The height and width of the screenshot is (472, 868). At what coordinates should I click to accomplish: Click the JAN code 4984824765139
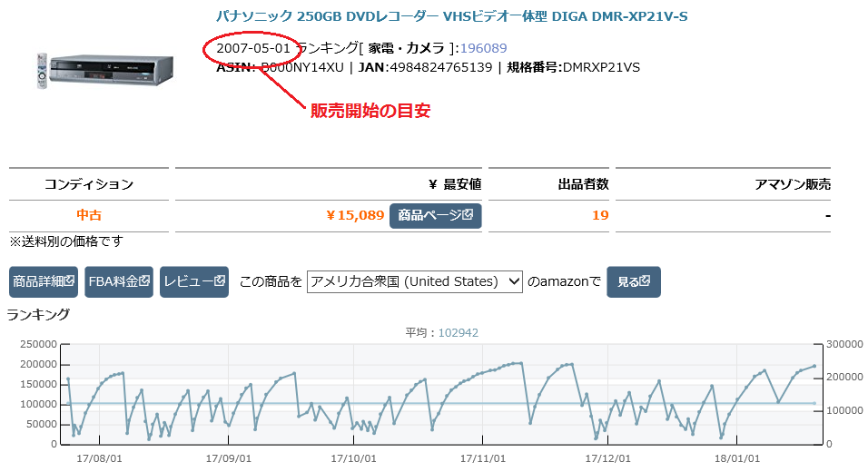point(440,67)
